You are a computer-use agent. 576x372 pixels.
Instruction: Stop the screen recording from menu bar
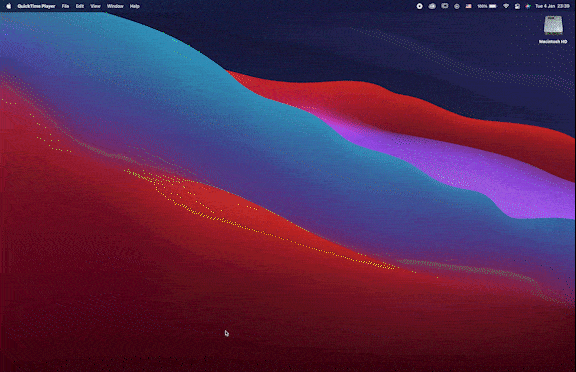[x=419, y=6]
